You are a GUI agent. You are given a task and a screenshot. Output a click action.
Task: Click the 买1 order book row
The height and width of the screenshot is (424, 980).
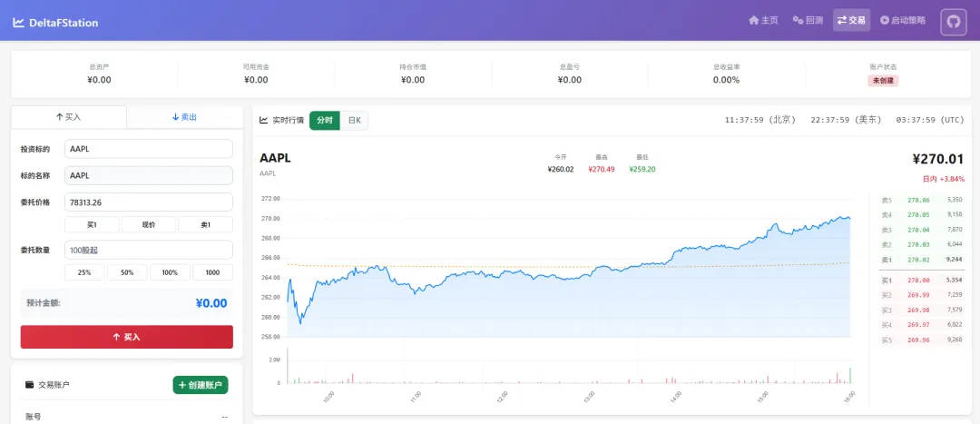922,281
